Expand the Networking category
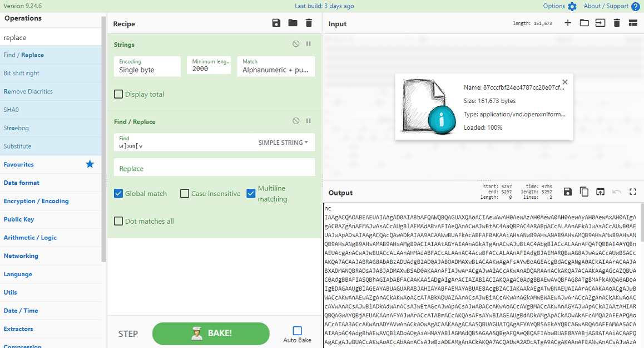Image resolution: width=644 pixels, height=348 pixels. [51, 256]
